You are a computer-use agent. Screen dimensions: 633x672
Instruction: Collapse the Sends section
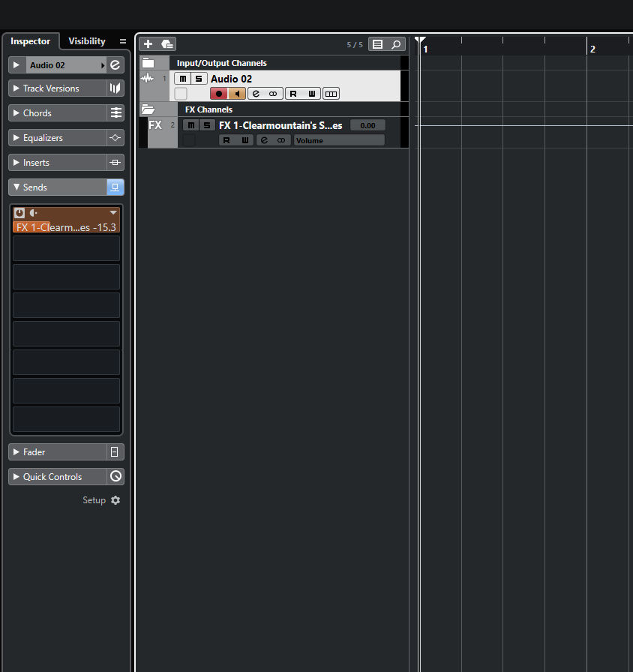pyautogui.click(x=16, y=187)
